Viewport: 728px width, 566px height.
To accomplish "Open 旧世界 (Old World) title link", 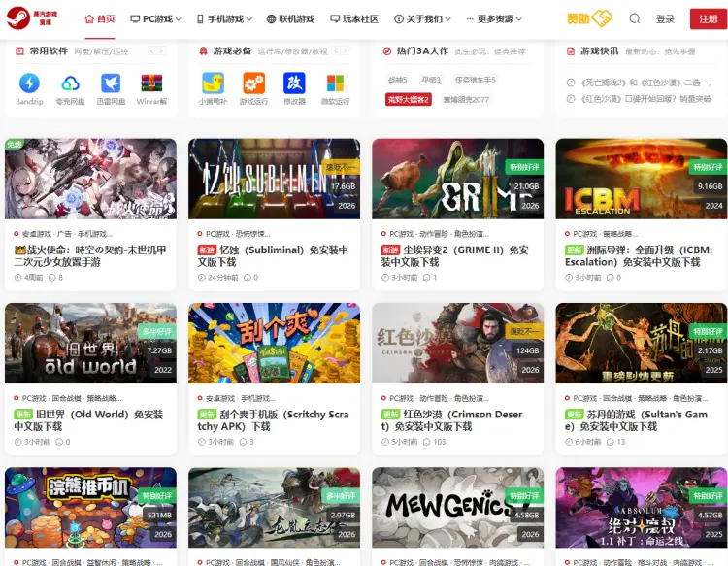I will [x=88, y=420].
